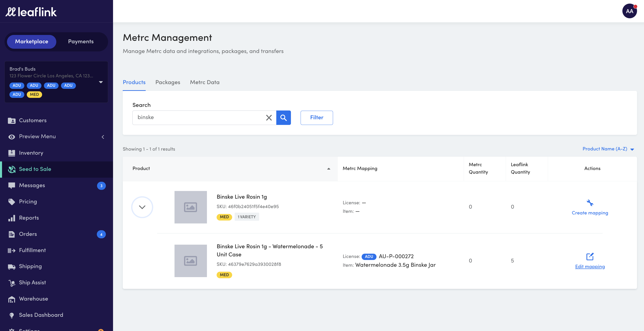This screenshot has height=331, width=644.
Task: Open Ship Assist link
Action: (32, 283)
